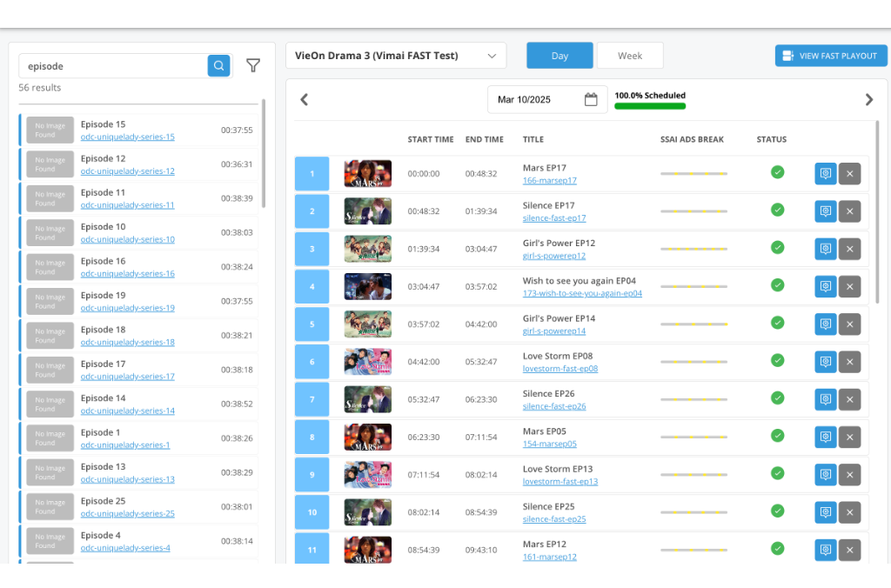Go to next day with right arrow

pos(868,100)
